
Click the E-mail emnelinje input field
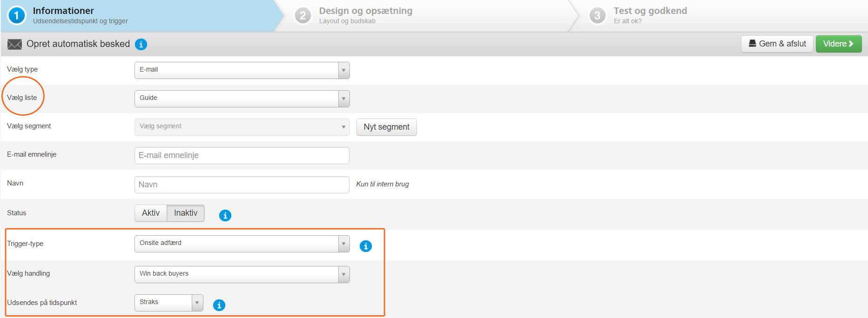click(x=242, y=155)
